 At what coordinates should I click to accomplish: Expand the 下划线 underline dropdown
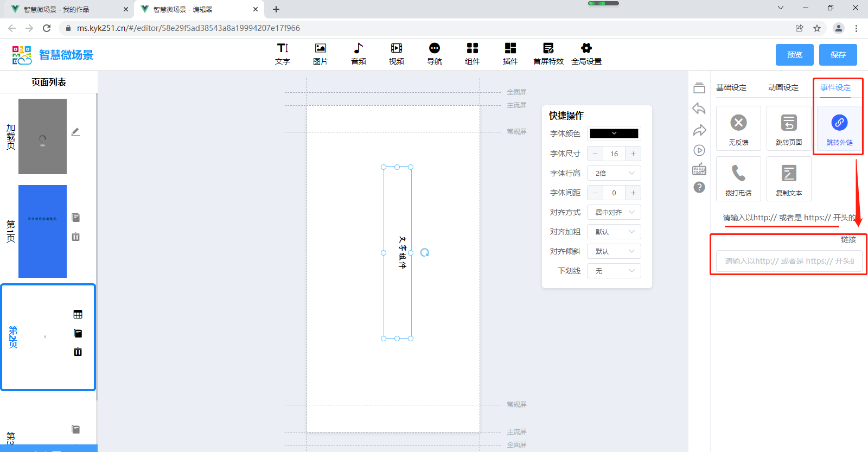(614, 271)
